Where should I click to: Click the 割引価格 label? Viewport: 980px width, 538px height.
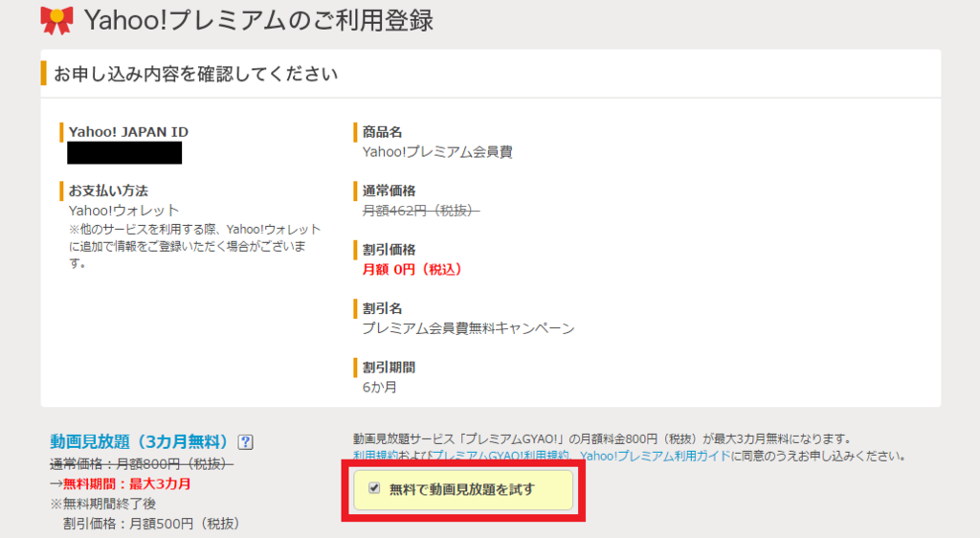pyautogui.click(x=389, y=249)
